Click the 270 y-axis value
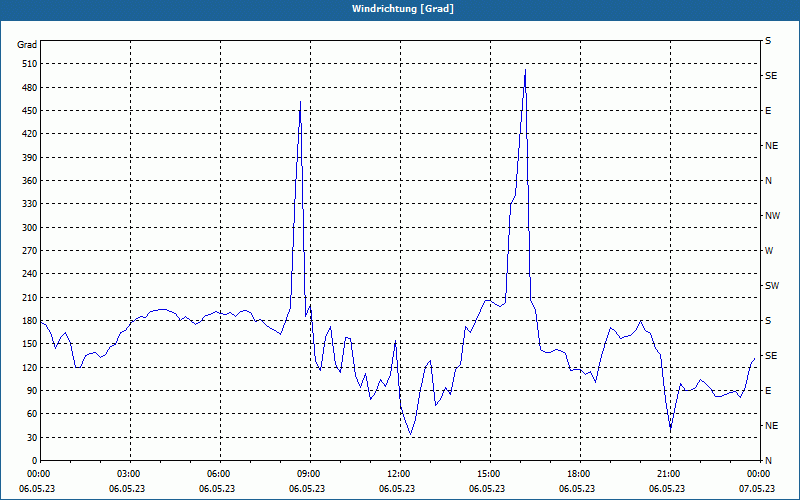The width and height of the screenshot is (800, 500). click(30, 251)
